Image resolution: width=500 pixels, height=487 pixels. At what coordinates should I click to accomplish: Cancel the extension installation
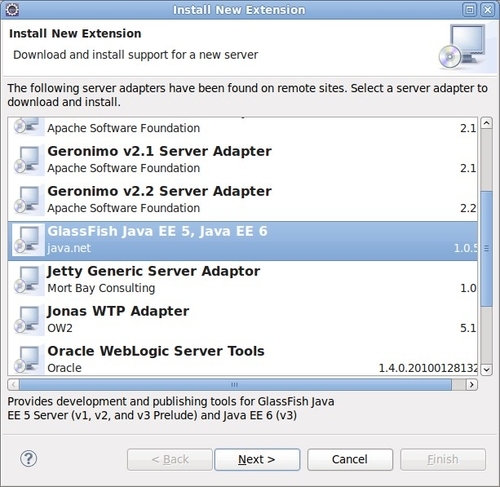350,459
